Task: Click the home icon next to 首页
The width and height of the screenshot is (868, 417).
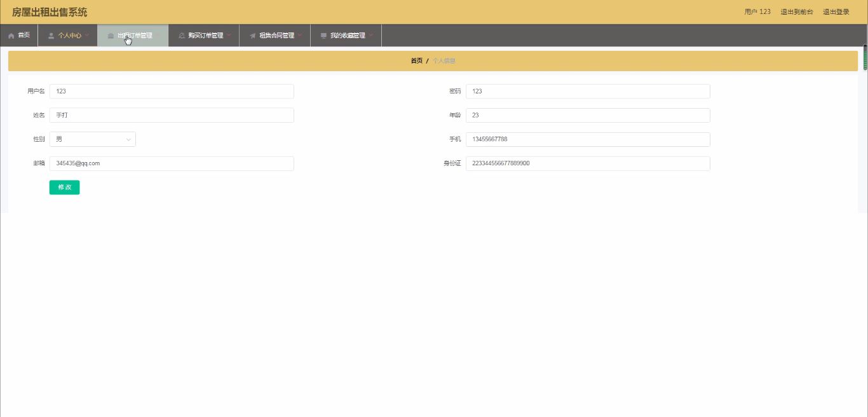Action: coord(11,36)
